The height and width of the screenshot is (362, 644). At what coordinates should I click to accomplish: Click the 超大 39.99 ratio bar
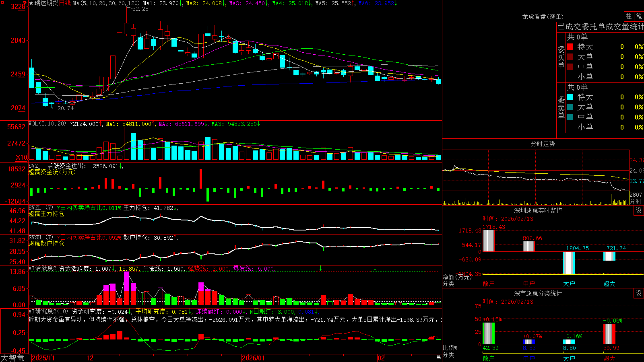pyautogui.click(x=609, y=334)
